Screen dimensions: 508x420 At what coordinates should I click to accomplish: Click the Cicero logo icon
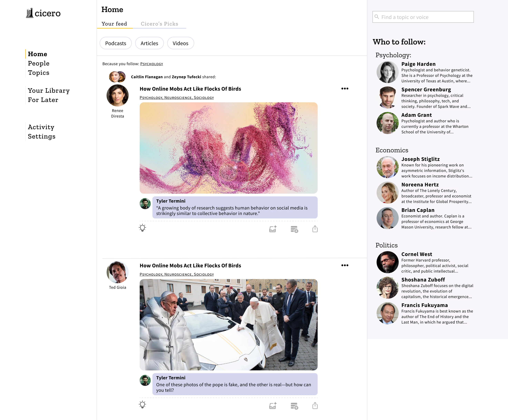pos(29,13)
